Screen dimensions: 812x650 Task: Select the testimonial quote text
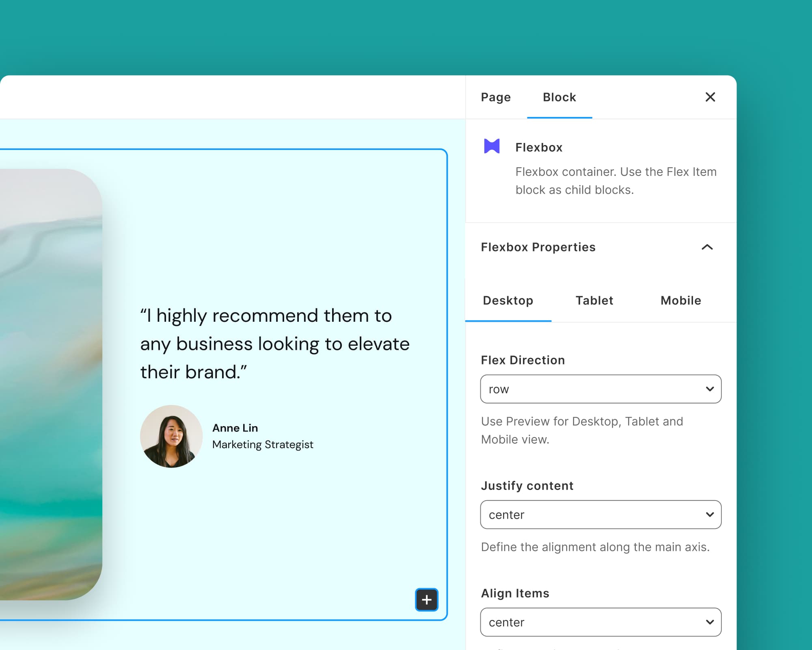(x=275, y=344)
